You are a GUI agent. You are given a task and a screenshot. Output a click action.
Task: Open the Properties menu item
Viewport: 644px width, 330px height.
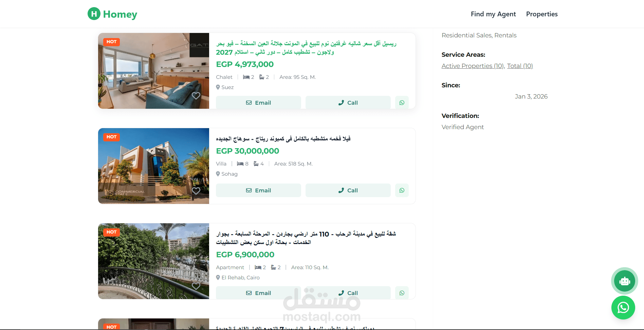542,14
